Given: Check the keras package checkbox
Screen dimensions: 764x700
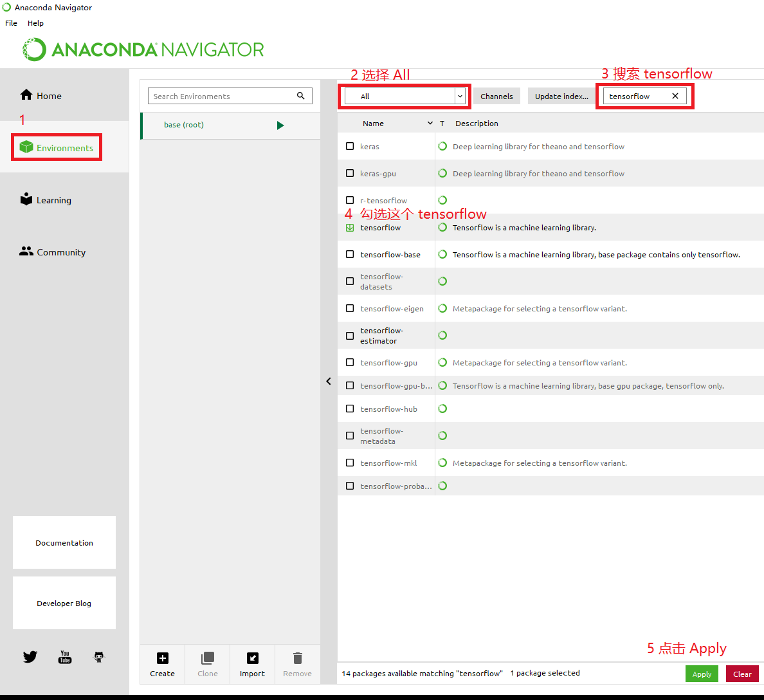Looking at the screenshot, I should point(349,146).
